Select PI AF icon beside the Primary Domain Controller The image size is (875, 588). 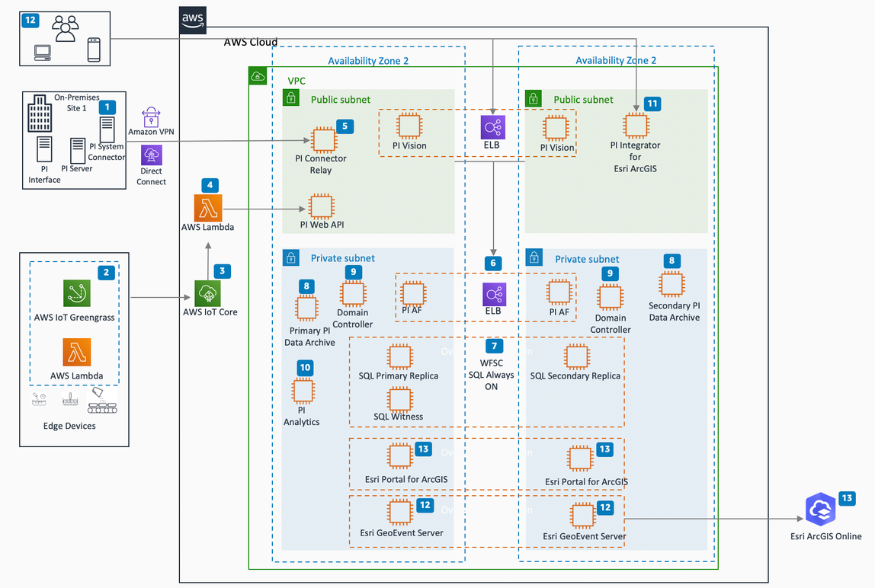413,293
